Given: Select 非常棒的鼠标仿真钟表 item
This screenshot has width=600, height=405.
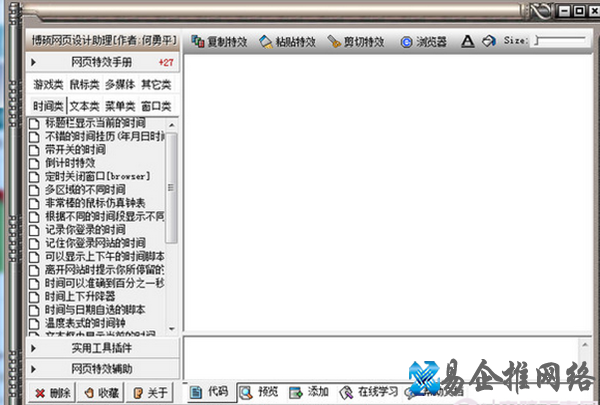Looking at the screenshot, I should [96, 203].
